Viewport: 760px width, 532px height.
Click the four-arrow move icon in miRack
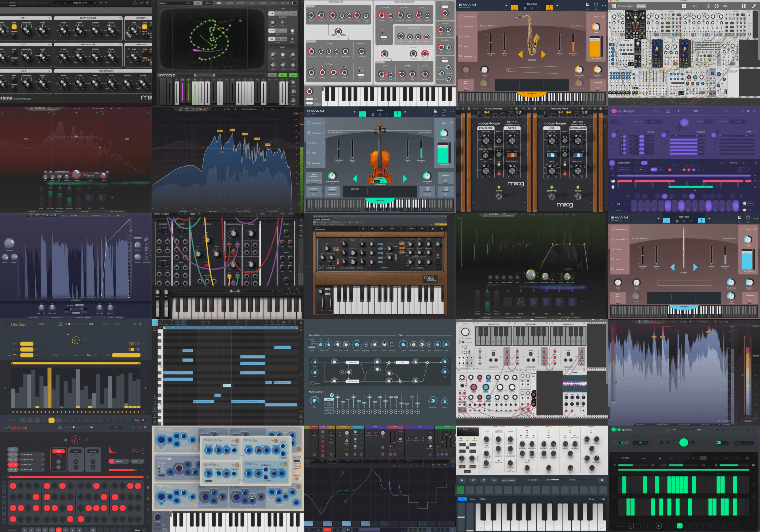click(708, 6)
